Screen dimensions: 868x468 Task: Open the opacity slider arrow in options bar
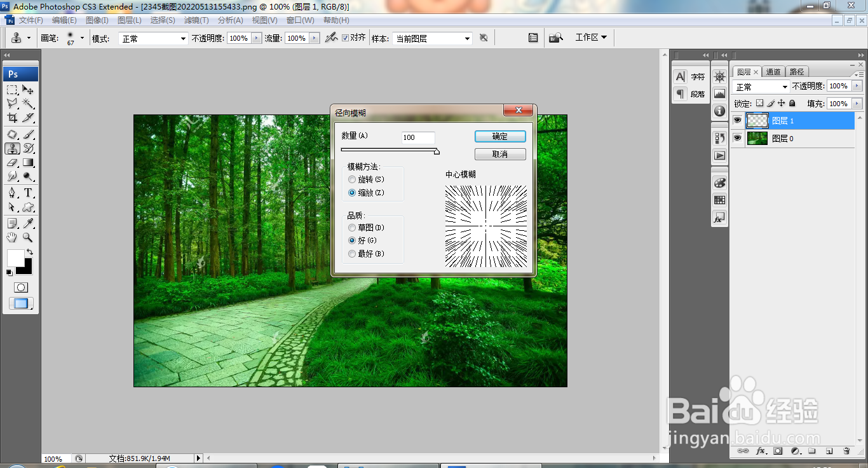coord(257,38)
